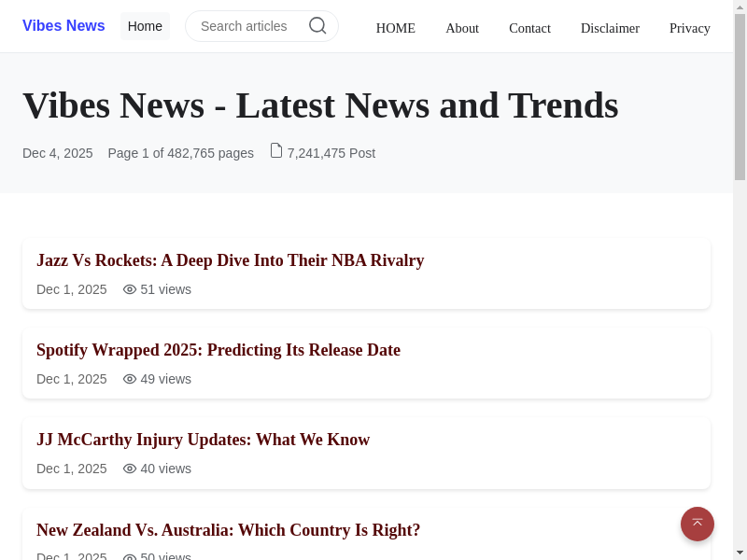The height and width of the screenshot is (560, 747).
Task: Open the JJ McCarthy Injury Updates article
Action: click(x=203, y=440)
